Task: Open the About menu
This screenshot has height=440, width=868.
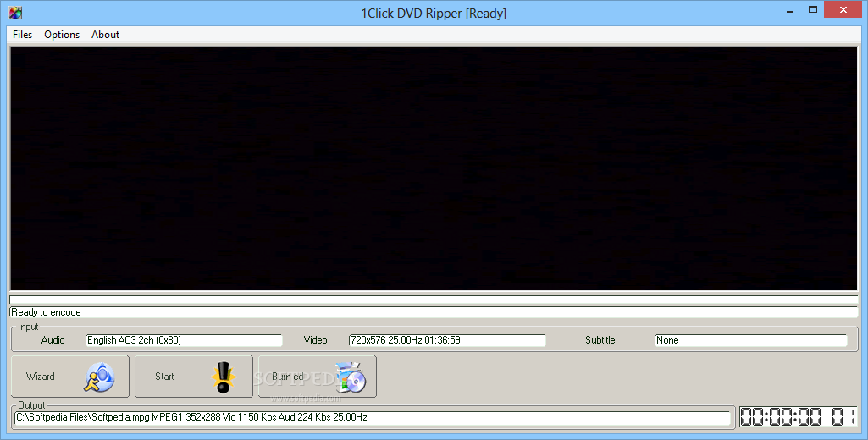Action: (x=105, y=35)
